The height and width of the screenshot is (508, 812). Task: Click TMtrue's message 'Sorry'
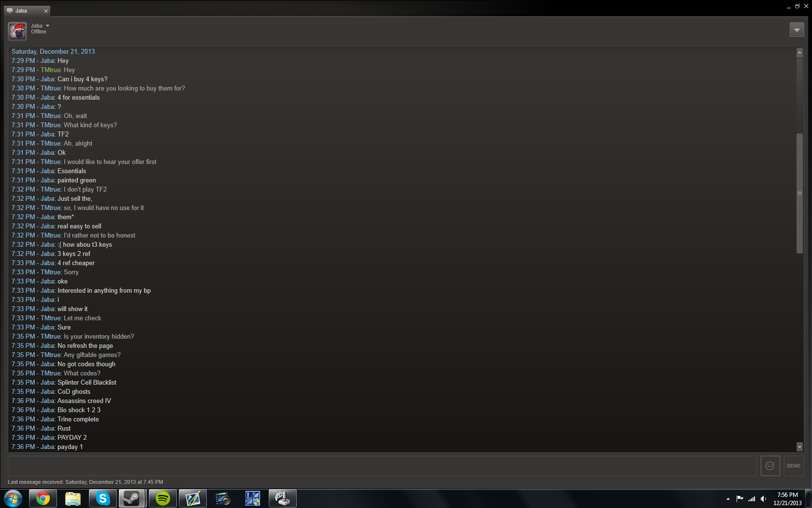(71, 272)
